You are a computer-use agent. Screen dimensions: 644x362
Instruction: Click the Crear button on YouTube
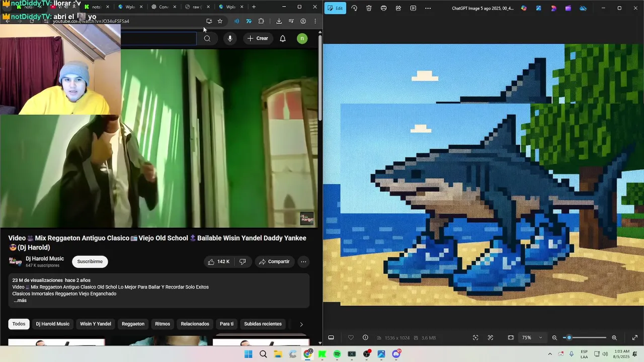[x=258, y=38]
